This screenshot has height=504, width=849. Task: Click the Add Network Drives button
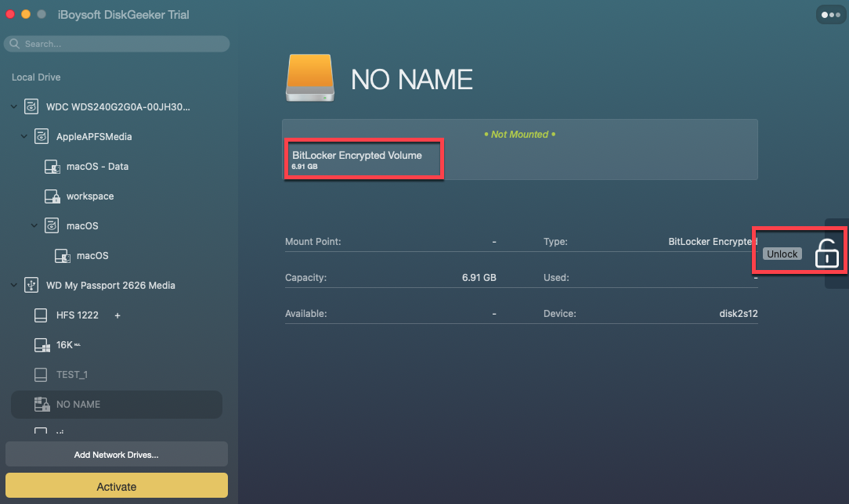point(117,455)
